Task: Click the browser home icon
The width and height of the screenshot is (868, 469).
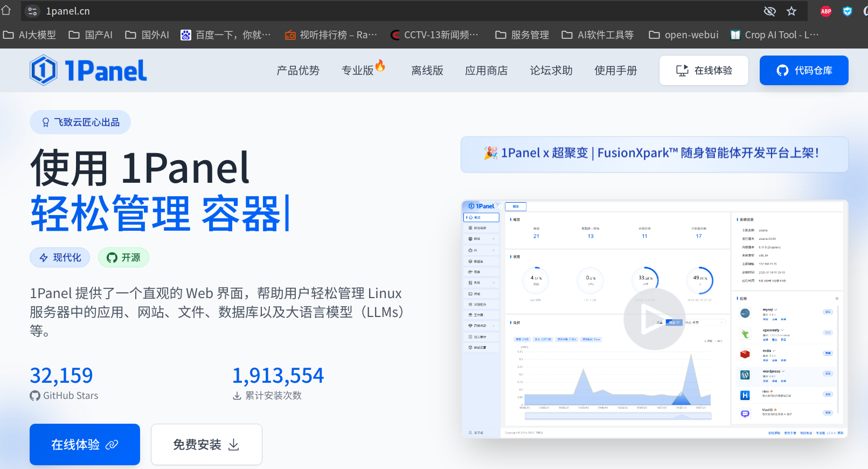Action: tap(6, 10)
